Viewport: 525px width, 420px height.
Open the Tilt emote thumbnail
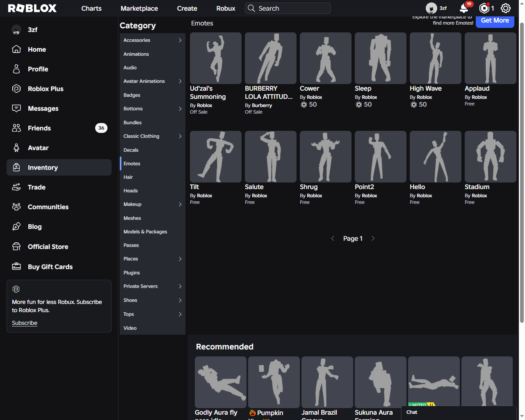216,157
